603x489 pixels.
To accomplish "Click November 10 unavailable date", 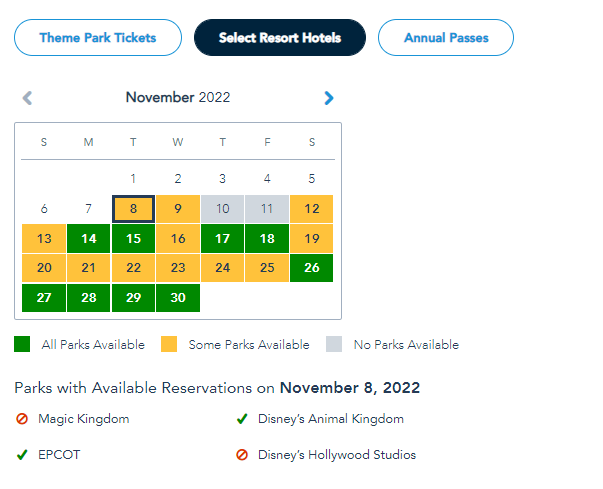I will coord(222,209).
